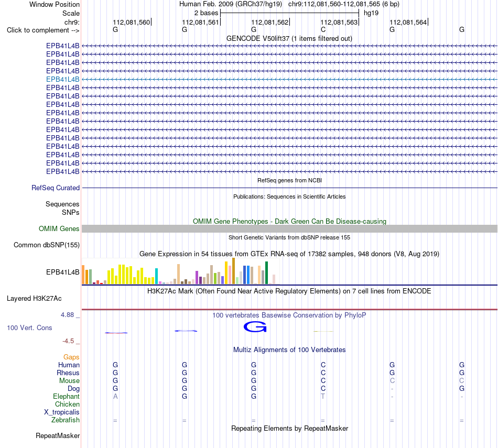Click the C base in the Dog row
The height and width of the screenshot is (448, 498).
(323, 388)
